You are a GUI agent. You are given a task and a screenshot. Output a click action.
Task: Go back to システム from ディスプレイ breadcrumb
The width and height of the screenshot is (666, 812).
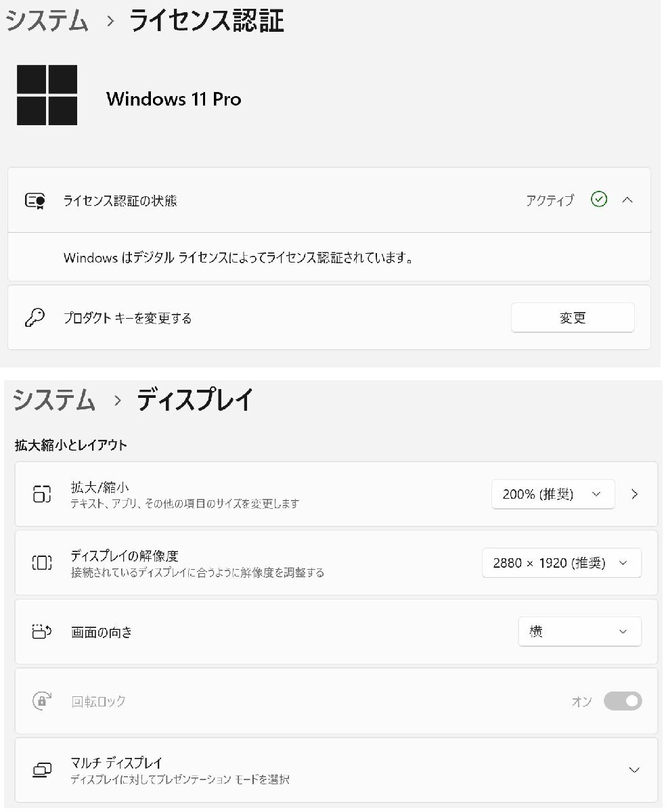54,400
